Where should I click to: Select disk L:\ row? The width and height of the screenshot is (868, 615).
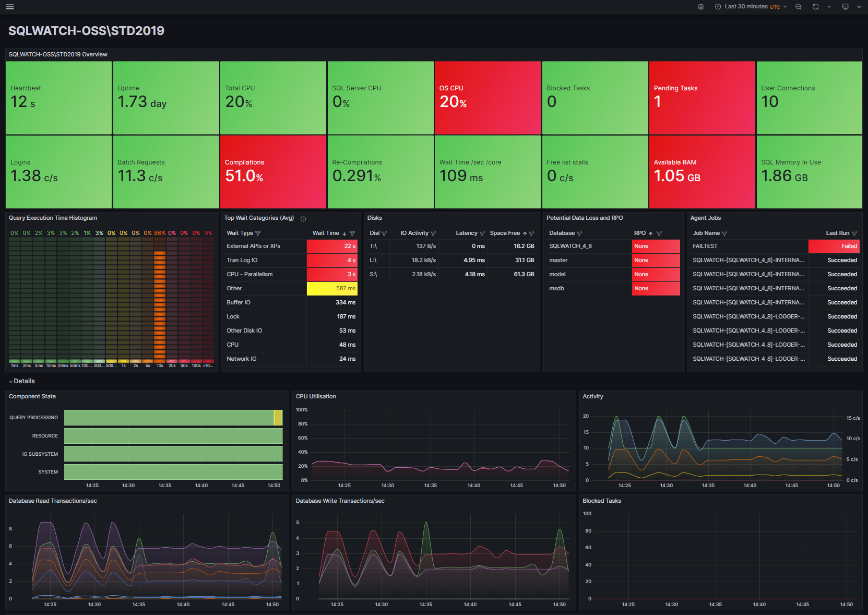click(x=452, y=261)
